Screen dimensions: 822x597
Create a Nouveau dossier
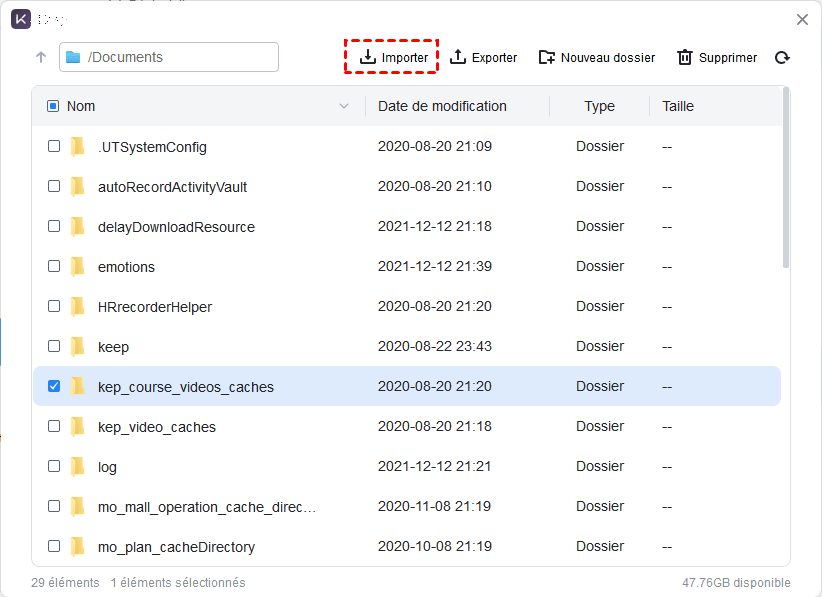pos(597,57)
